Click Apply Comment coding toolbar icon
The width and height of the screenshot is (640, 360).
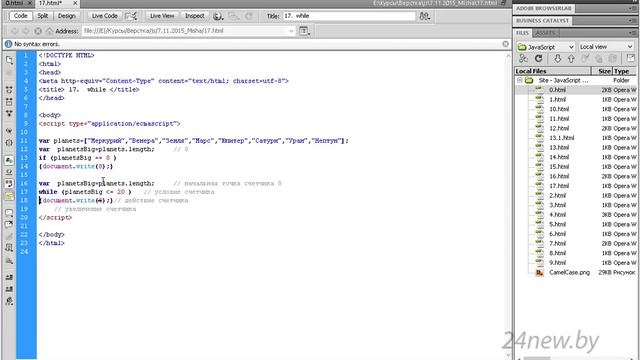point(9,213)
